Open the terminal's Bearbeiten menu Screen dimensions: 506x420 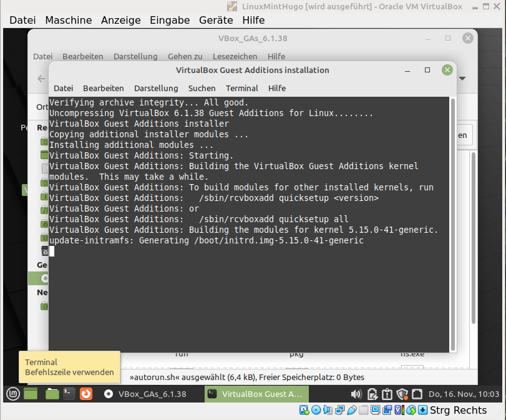click(104, 89)
